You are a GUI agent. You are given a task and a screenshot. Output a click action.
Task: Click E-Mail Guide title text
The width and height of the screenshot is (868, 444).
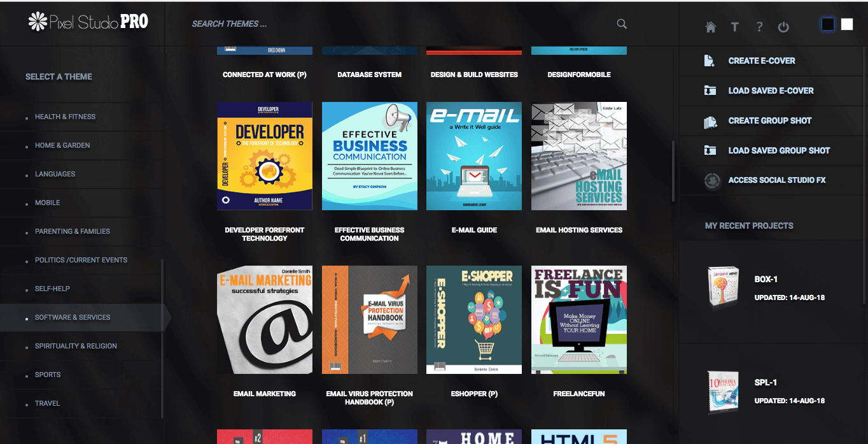474,230
